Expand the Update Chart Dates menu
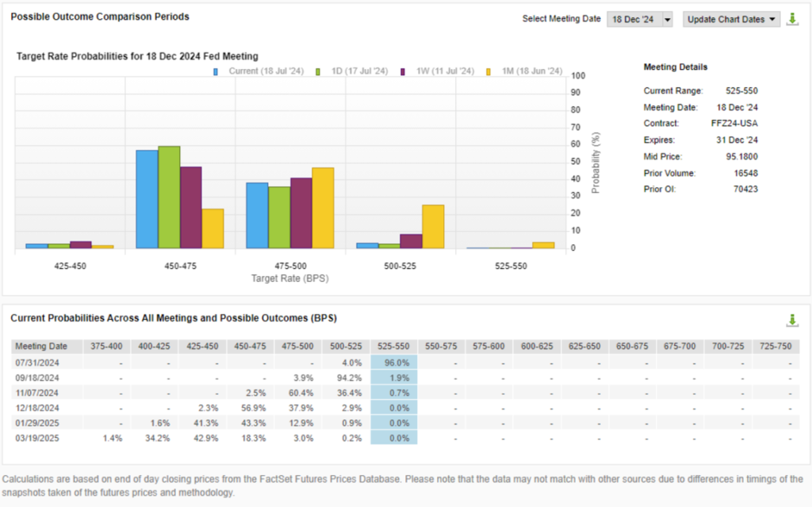This screenshot has height=507, width=812. (x=731, y=19)
